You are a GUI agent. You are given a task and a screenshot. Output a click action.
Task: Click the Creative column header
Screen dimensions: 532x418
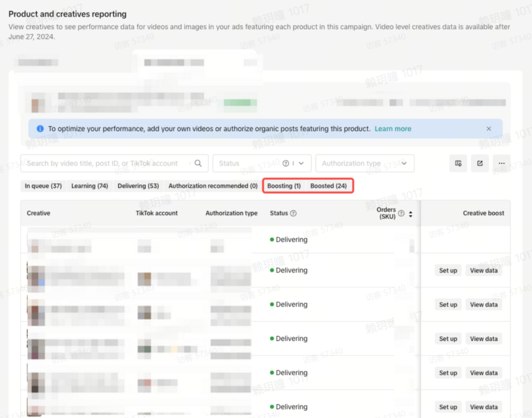[39, 213]
